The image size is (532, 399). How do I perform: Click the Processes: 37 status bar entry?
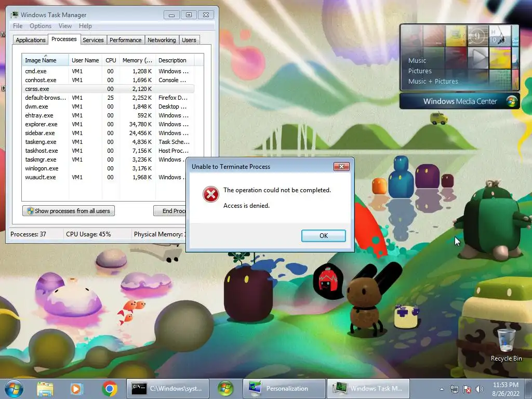click(x=28, y=234)
